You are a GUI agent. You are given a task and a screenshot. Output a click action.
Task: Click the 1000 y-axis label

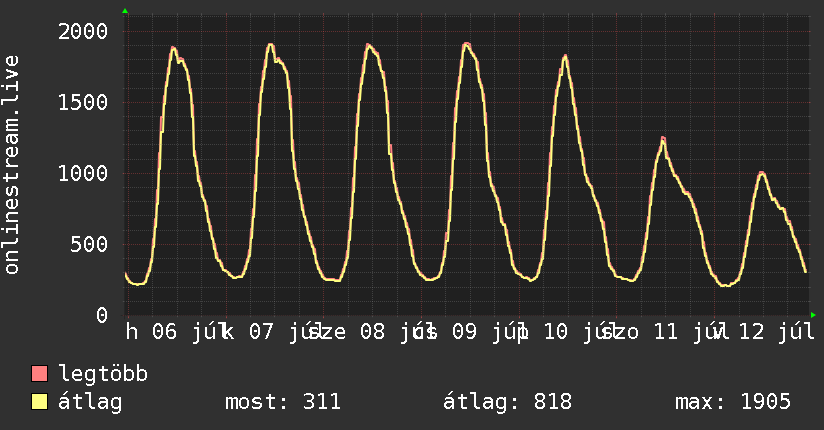[x=83, y=173]
